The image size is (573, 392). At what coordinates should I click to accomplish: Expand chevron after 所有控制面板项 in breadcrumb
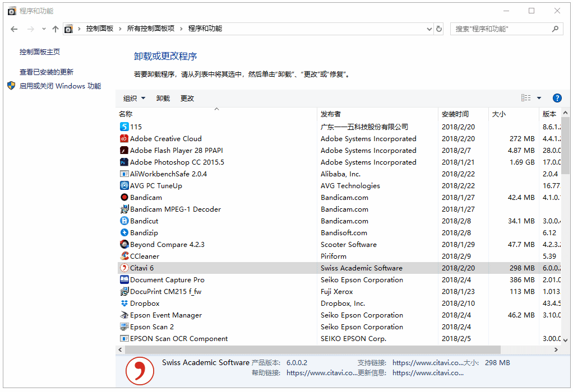(181, 29)
